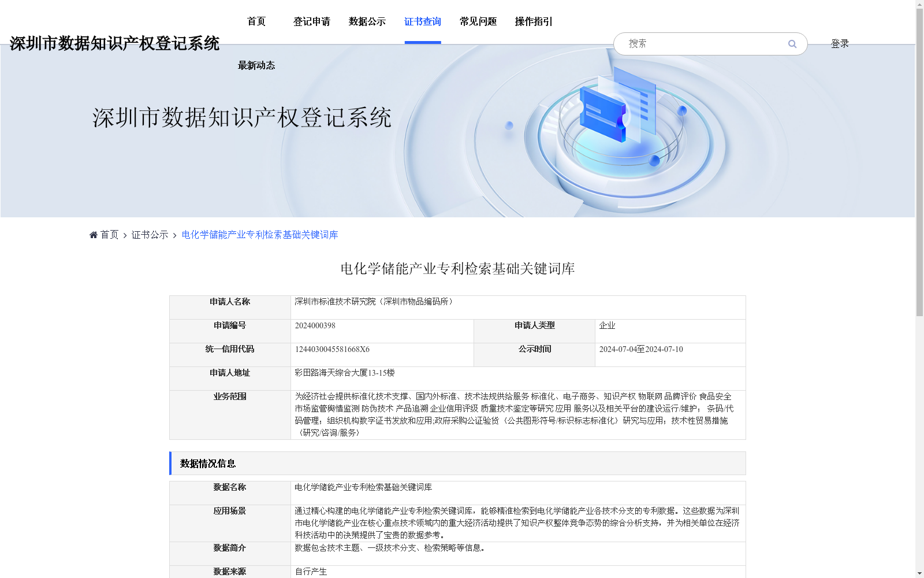
Task: Click the application number 2024000398
Action: (315, 325)
